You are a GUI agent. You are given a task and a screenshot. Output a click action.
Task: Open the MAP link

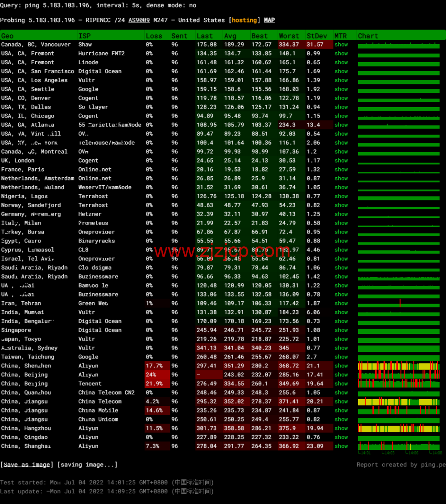click(x=269, y=20)
